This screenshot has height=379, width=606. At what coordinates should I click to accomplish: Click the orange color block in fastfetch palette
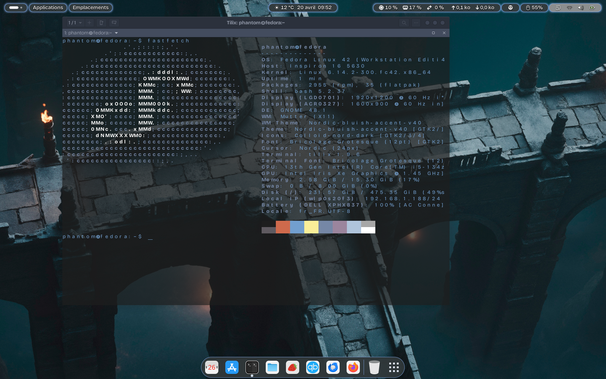[283, 227]
